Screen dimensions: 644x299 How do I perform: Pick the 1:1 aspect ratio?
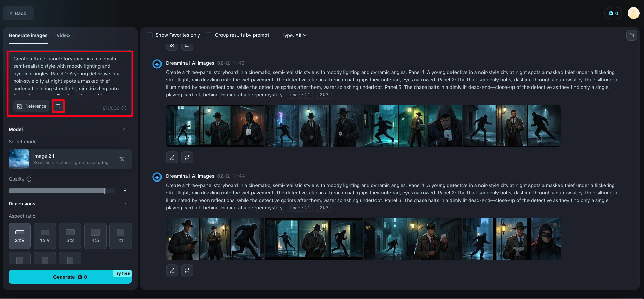point(121,236)
